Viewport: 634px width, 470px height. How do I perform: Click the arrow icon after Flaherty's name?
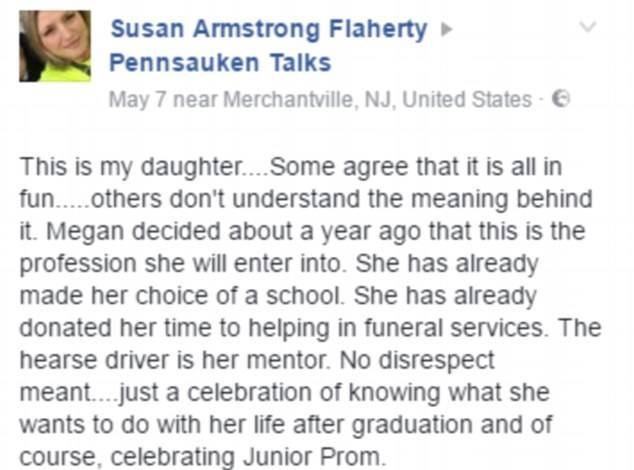pyautogui.click(x=446, y=30)
